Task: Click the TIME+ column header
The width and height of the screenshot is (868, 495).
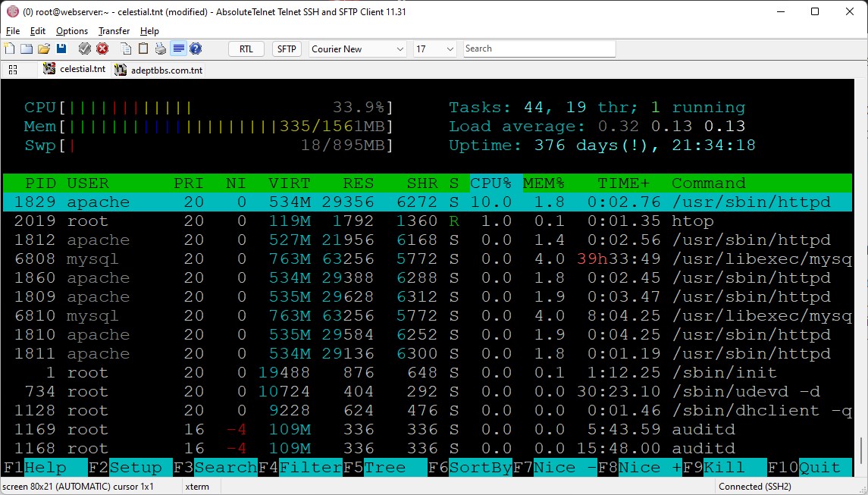Action: pyautogui.click(x=623, y=183)
